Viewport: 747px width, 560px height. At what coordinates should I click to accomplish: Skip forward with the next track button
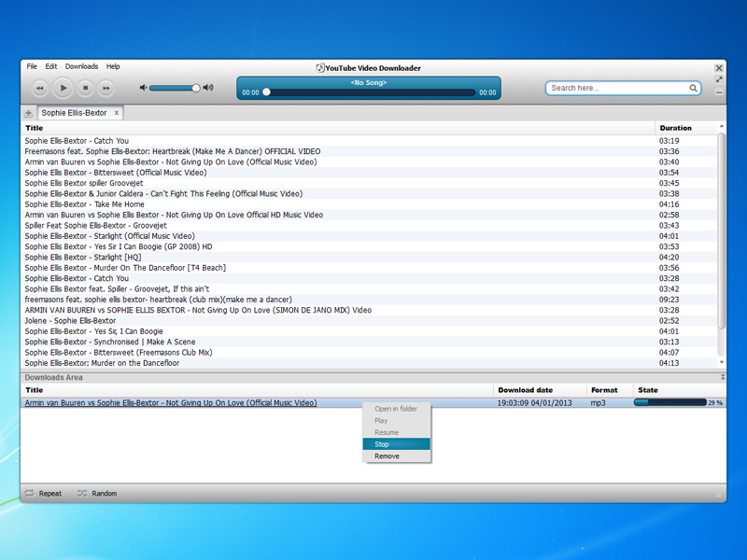pyautogui.click(x=106, y=88)
